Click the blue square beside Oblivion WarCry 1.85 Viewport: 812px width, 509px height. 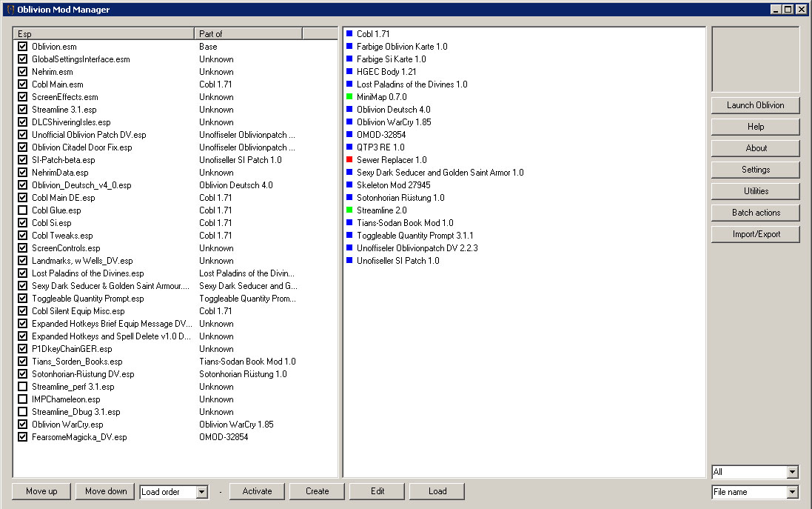pyautogui.click(x=349, y=122)
